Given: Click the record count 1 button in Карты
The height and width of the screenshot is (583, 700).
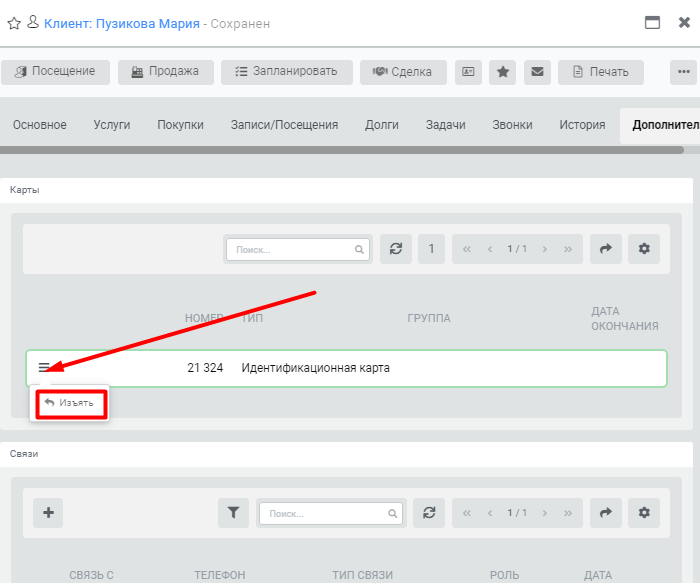Looking at the screenshot, I should pos(431,249).
